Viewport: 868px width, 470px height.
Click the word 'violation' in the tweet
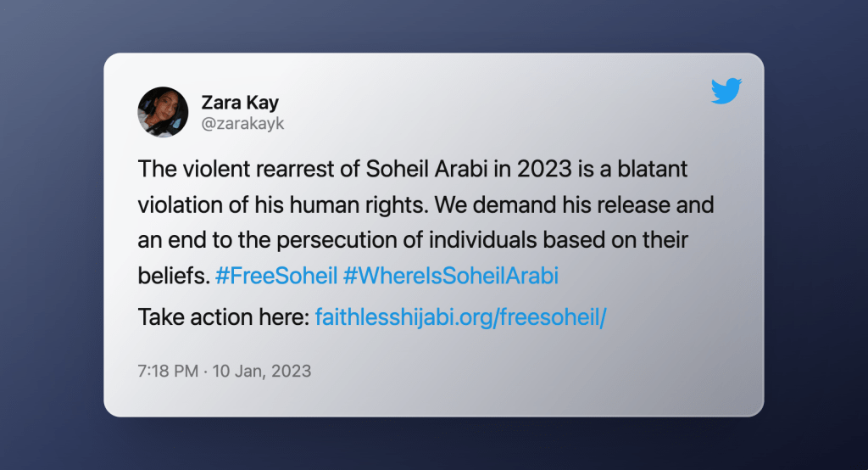[x=181, y=205]
